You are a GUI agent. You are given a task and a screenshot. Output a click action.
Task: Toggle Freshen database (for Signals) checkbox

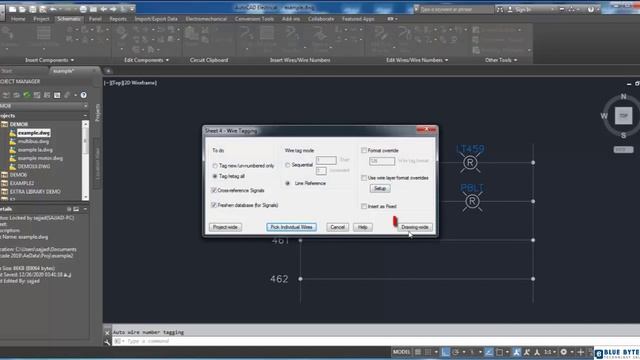[214, 205]
